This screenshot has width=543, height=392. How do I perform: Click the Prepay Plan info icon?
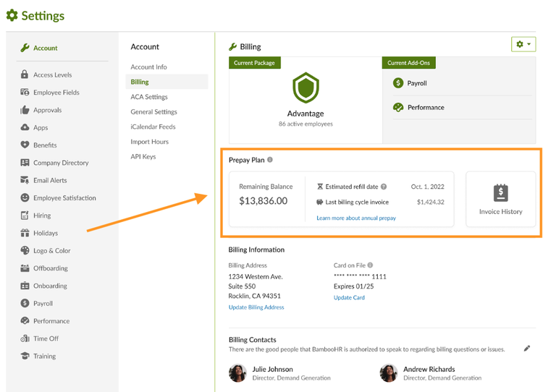(x=270, y=160)
